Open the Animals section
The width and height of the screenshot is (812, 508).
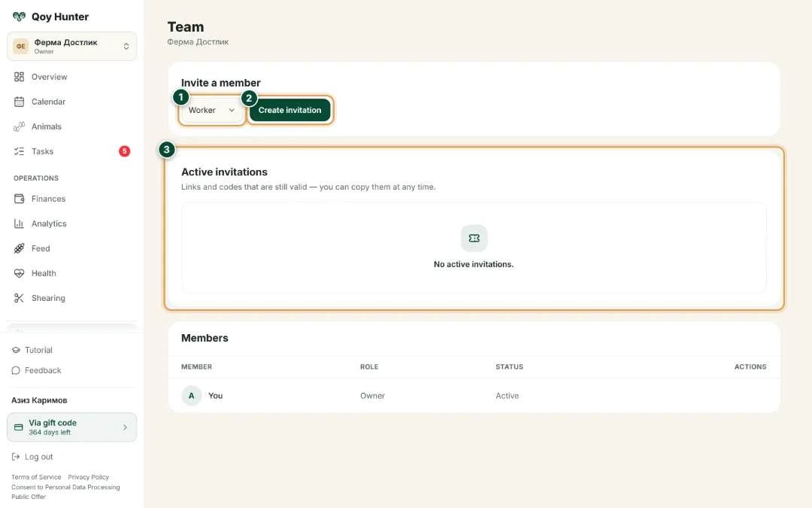(72, 126)
